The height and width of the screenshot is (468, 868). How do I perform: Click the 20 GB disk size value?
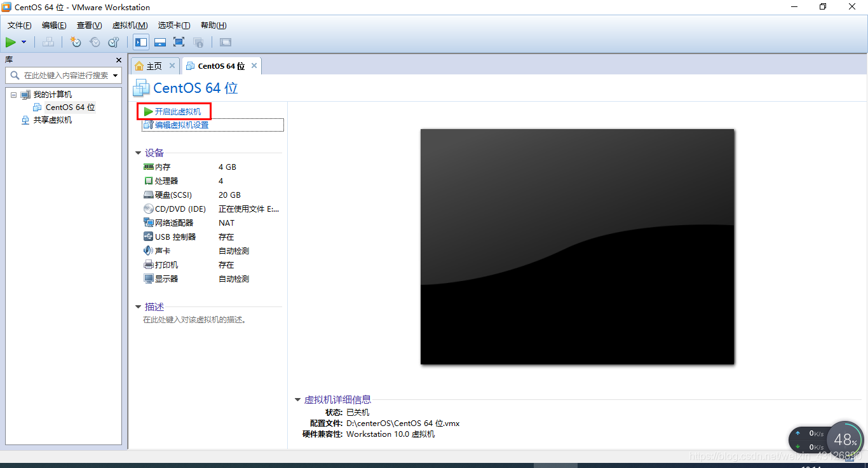point(229,195)
